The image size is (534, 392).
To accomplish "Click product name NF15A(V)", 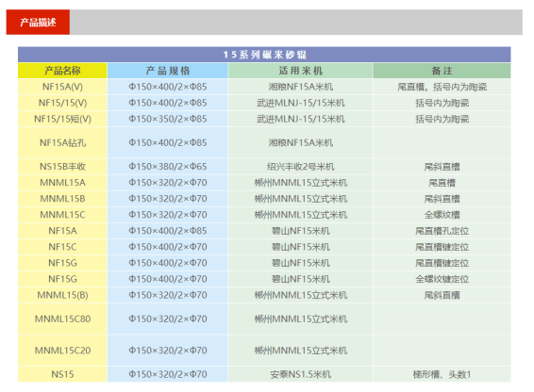I will [62, 87].
